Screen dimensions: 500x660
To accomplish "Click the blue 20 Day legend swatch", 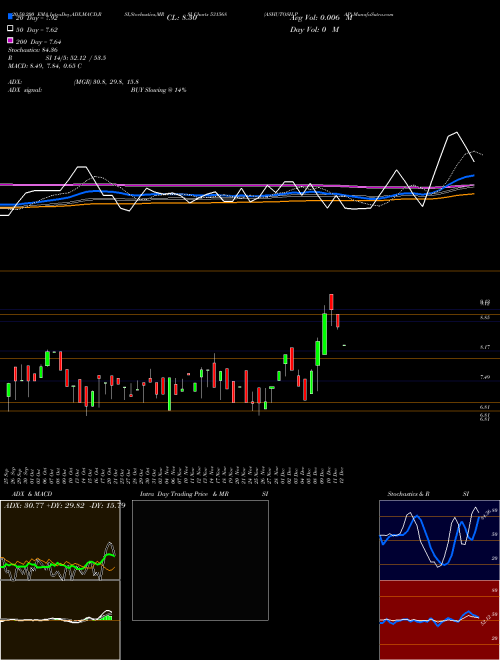I will click(x=10, y=16).
